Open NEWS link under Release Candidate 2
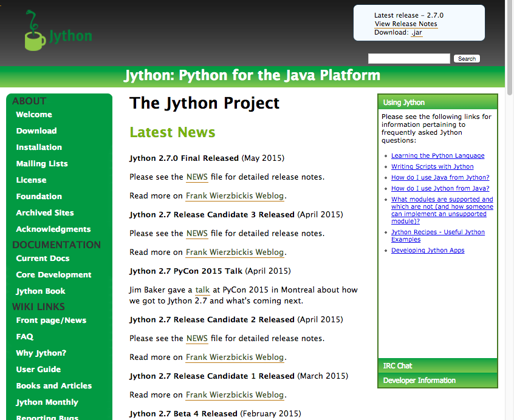The image size is (514, 420). [197, 339]
